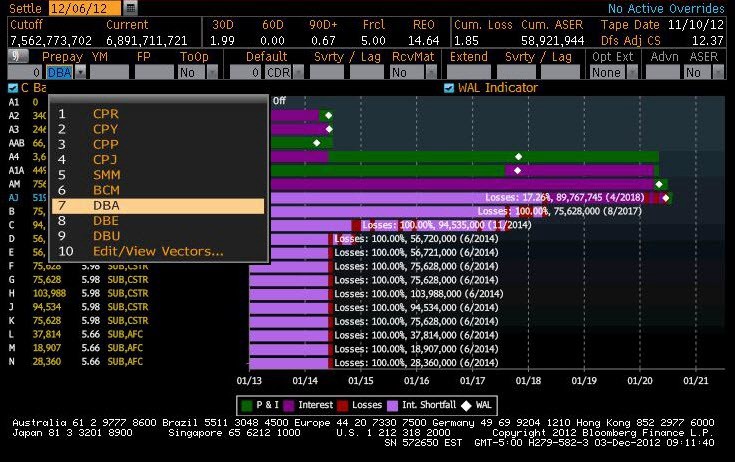The width and height of the screenshot is (735, 462).
Task: Click the diamond marker on the AJ bar
Action: tap(666, 198)
